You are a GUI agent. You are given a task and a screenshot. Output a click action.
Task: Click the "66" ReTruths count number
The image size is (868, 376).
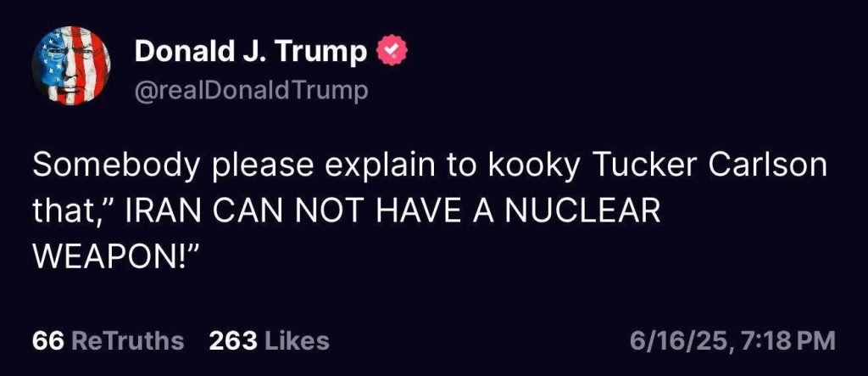[x=47, y=340]
